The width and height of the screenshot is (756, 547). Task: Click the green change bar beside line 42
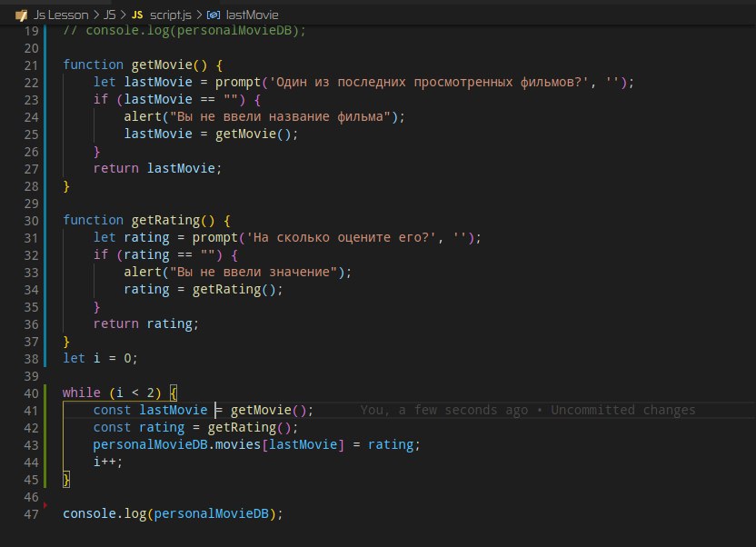(45, 427)
